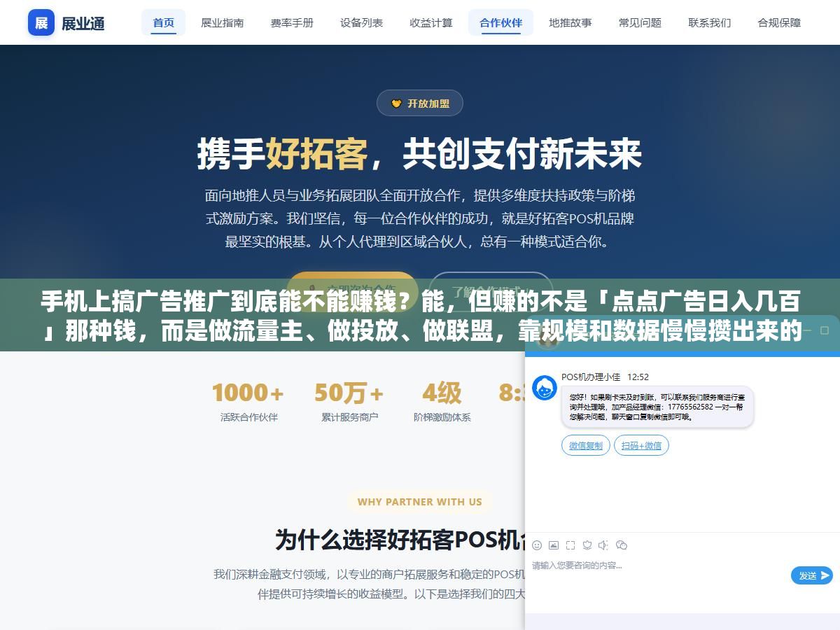The height and width of the screenshot is (630, 840).
Task: Click the 展业通 brand name link
Action: 83,23
